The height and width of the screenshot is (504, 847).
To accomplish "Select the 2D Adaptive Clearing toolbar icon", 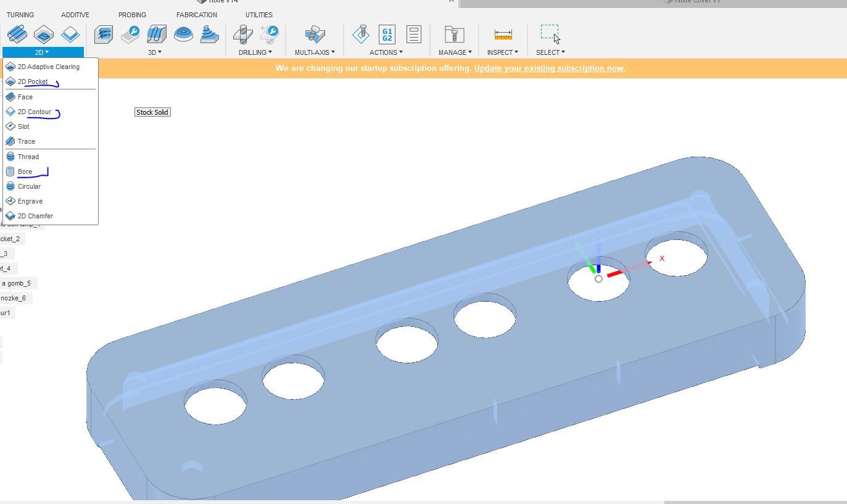I will [x=17, y=34].
